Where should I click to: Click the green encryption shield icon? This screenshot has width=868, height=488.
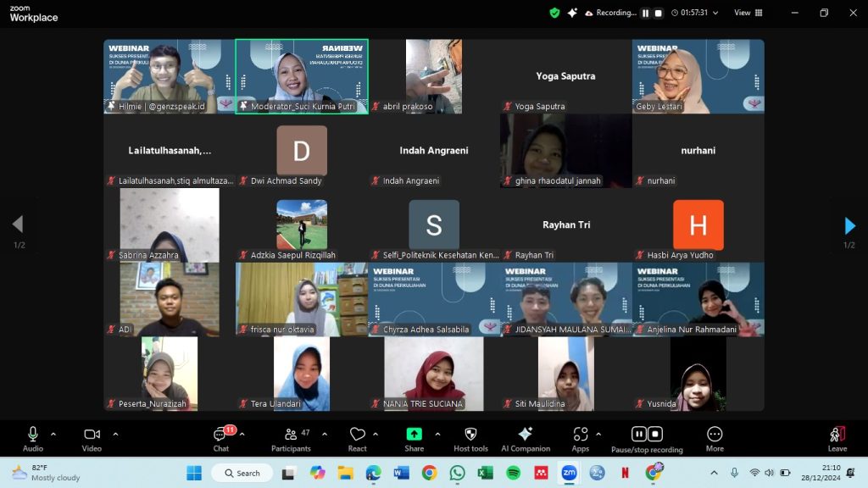pos(554,13)
